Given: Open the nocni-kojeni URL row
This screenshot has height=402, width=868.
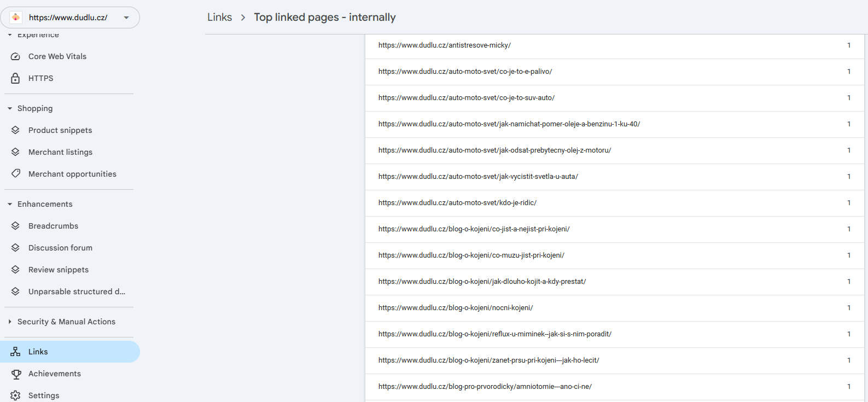Looking at the screenshot, I should [x=455, y=308].
